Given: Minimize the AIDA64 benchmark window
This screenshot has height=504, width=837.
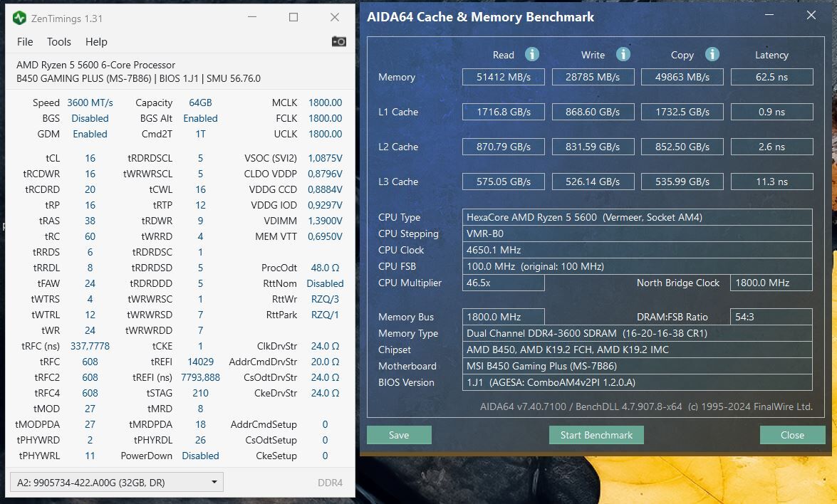Looking at the screenshot, I should coord(769,15).
